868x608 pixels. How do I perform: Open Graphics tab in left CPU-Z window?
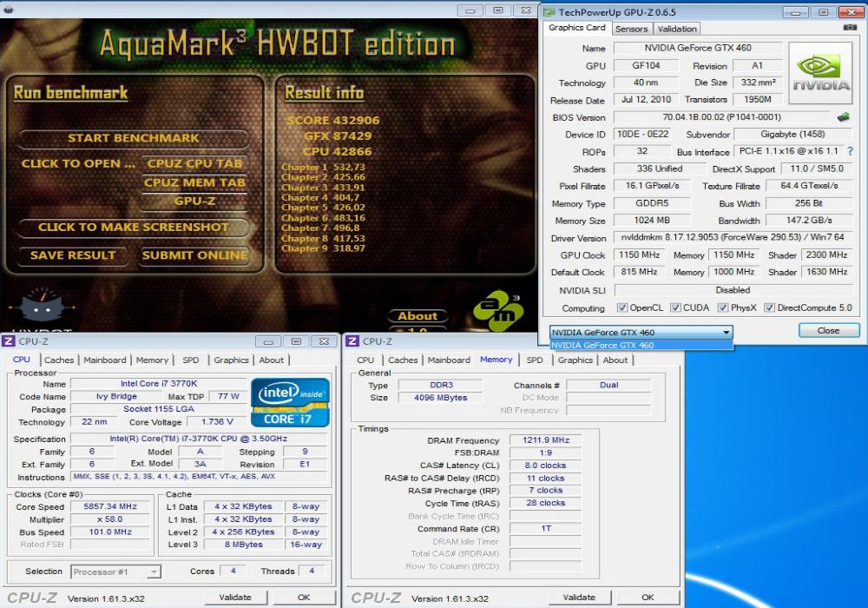point(231,360)
